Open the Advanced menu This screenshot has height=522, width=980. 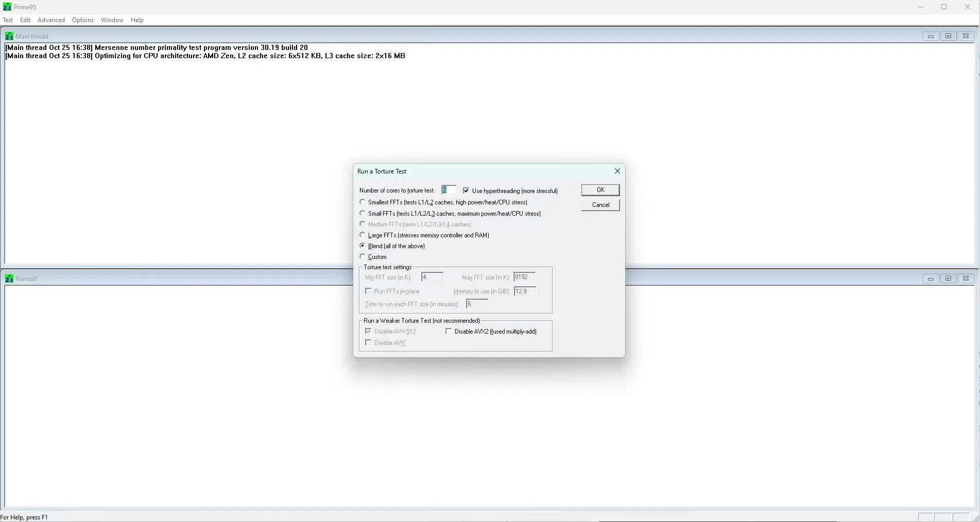51,20
